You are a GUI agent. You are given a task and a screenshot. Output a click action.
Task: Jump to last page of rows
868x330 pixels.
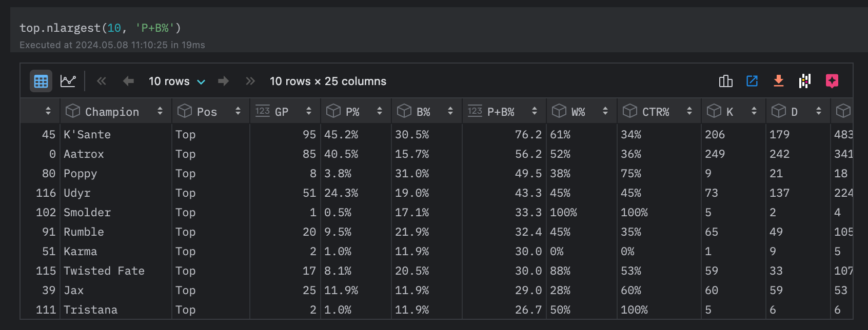[x=250, y=81]
